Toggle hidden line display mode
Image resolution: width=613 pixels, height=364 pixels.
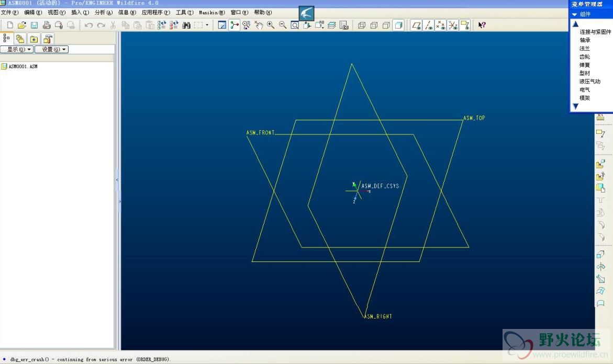pyautogui.click(x=374, y=26)
